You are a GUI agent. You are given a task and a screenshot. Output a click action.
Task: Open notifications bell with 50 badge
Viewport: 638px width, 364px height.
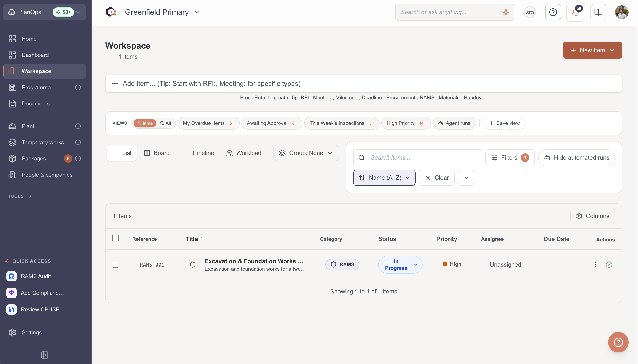point(576,12)
